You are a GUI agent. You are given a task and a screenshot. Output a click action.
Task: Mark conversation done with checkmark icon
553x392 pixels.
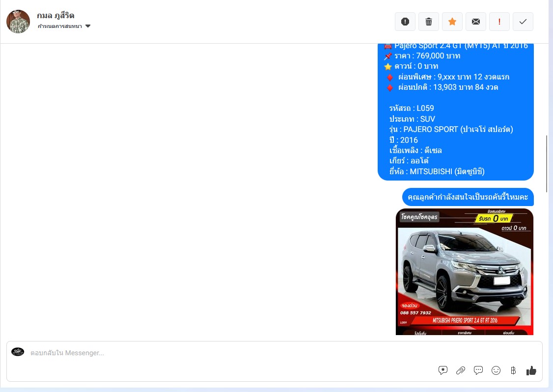523,22
